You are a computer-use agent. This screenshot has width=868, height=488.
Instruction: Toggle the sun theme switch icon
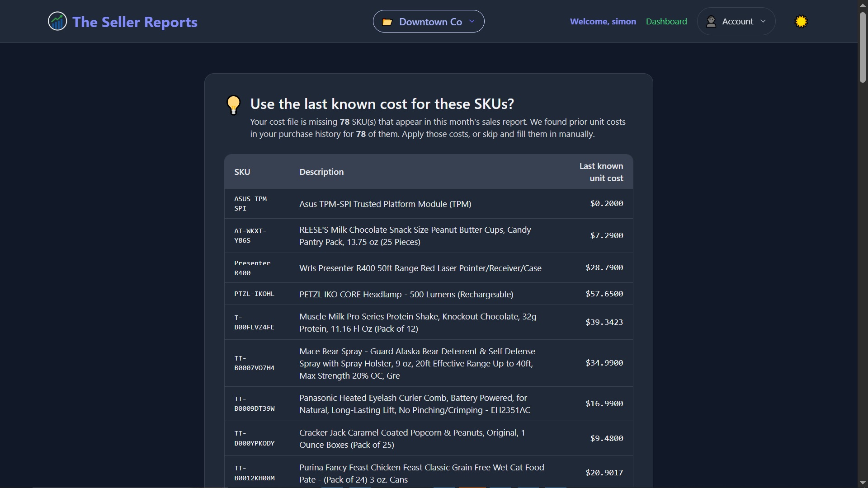pos(801,21)
